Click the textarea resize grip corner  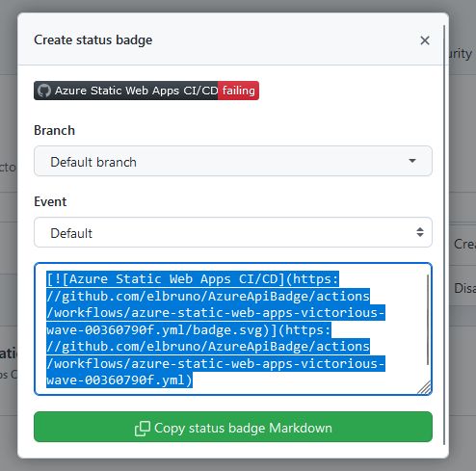(425, 387)
